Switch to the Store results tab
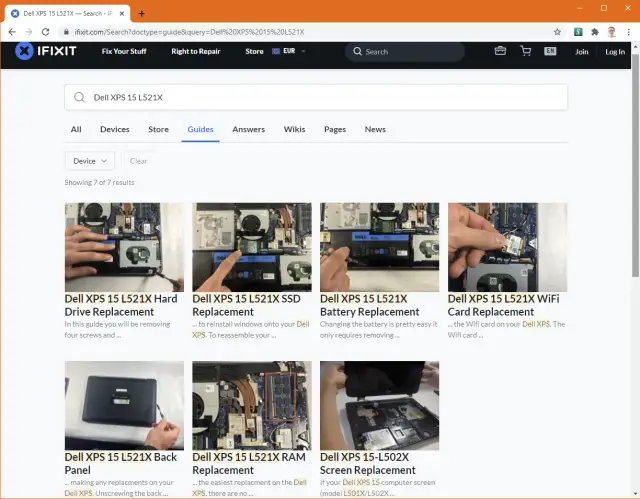Image resolution: width=640 pixels, height=499 pixels. (158, 129)
